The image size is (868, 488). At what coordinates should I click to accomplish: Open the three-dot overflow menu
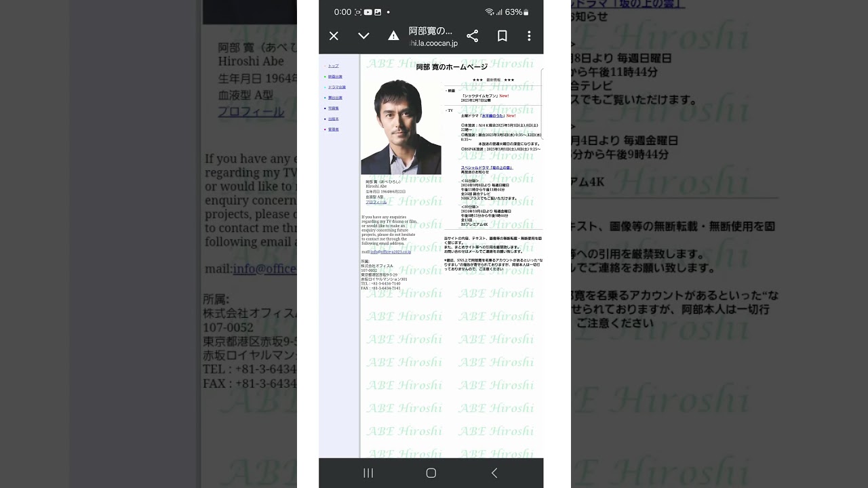pyautogui.click(x=529, y=36)
